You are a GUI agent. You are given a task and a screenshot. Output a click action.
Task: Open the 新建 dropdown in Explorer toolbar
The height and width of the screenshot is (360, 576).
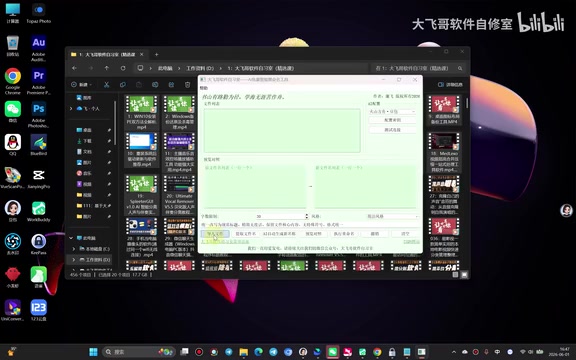[x=82, y=84]
